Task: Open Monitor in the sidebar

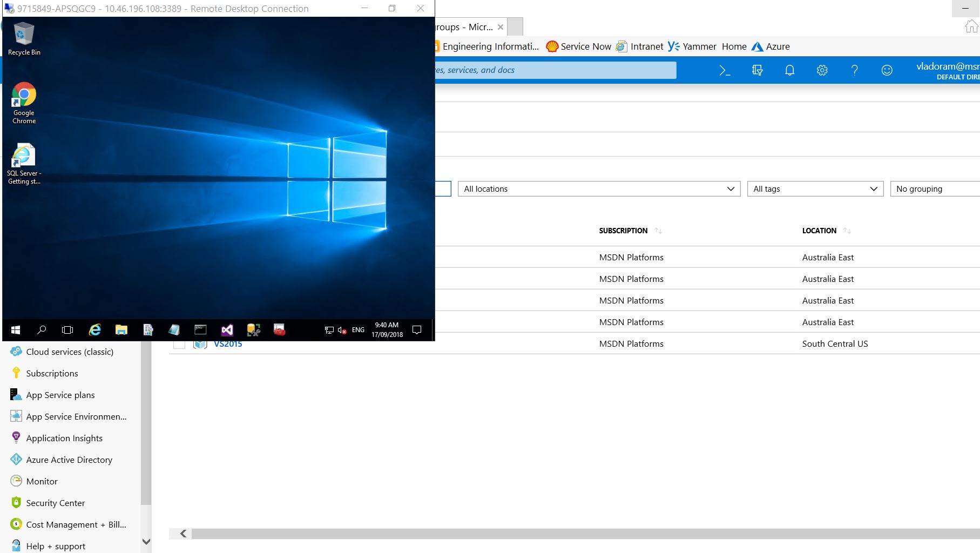Action: point(42,481)
